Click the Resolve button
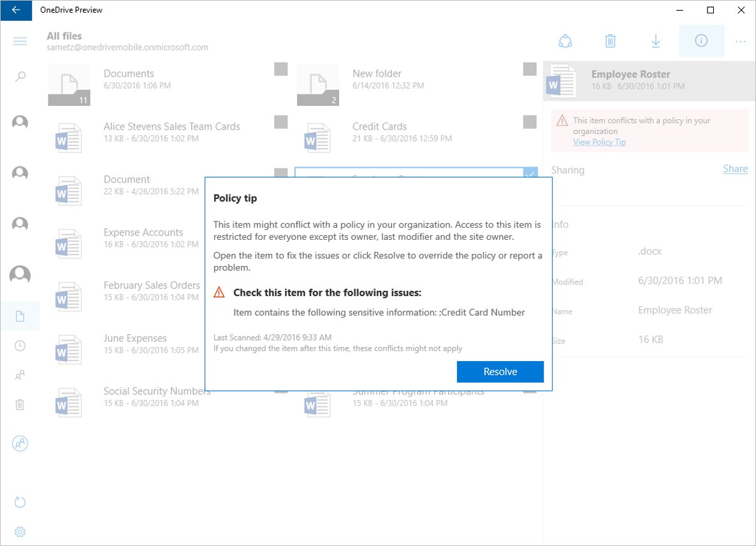Screen dimensions: 756x546 click(500, 371)
